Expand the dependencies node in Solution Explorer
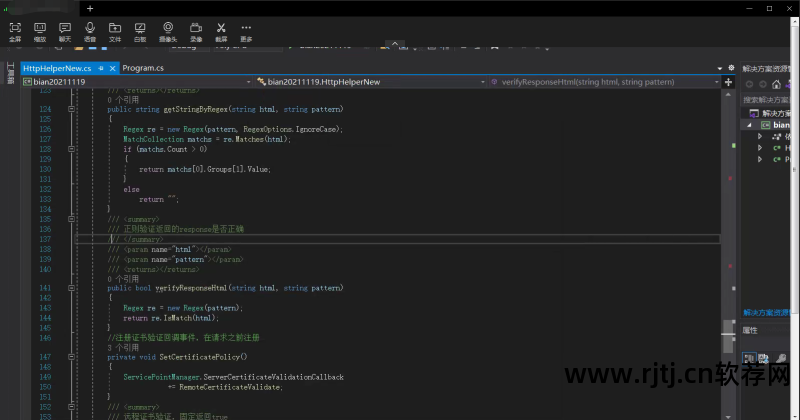The image size is (800, 420). [x=760, y=136]
